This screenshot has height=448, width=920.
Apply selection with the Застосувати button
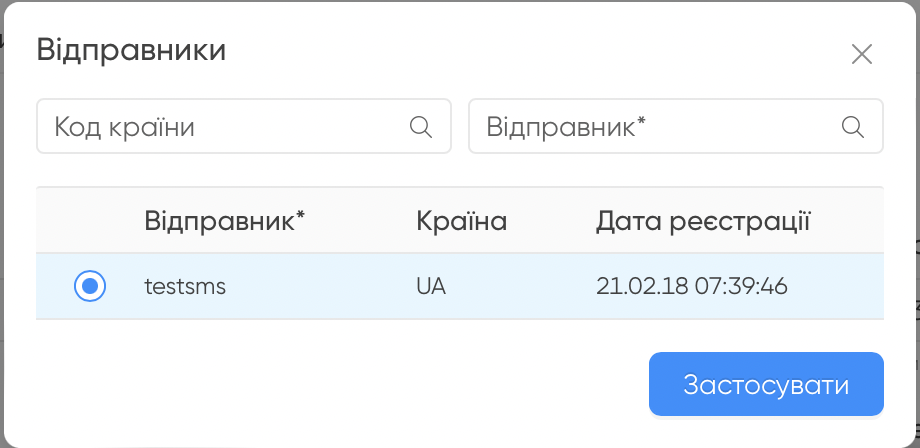tap(766, 384)
